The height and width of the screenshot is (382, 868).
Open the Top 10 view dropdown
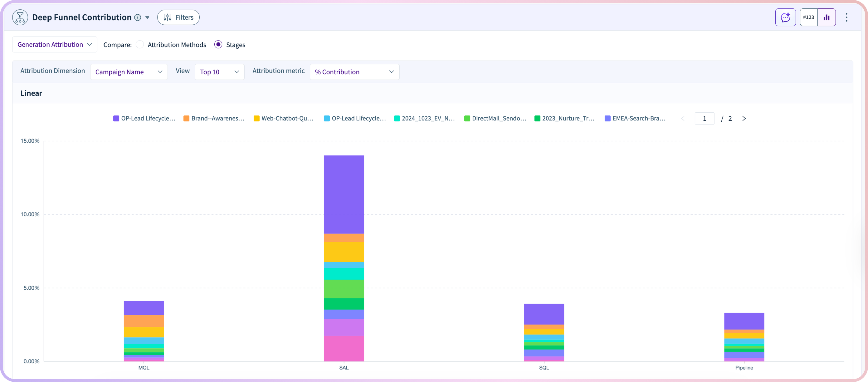[x=219, y=72]
